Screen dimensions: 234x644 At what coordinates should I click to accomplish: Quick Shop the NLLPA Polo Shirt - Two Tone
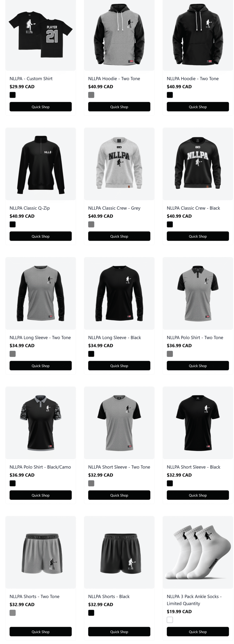click(x=198, y=366)
